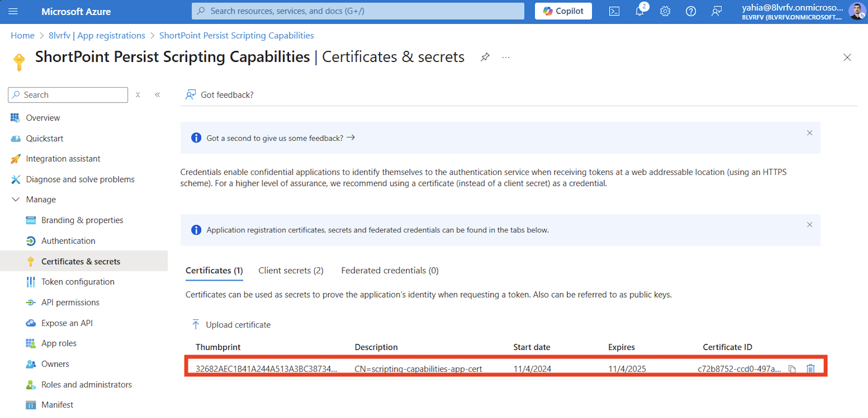The width and height of the screenshot is (868, 418).
Task: Open Overview in the sidebar
Action: coord(43,118)
